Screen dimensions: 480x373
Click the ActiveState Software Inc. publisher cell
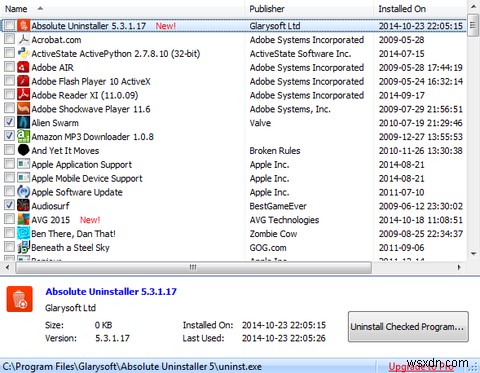[300, 54]
